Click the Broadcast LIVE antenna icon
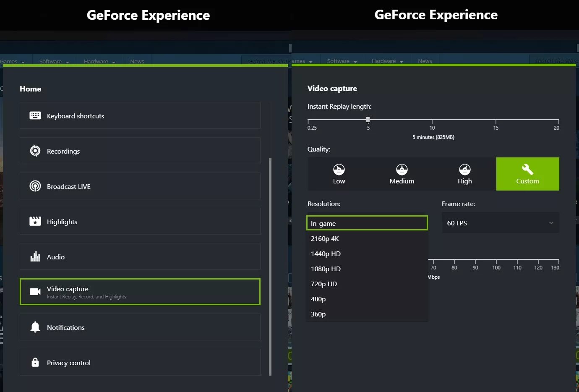The image size is (579, 392). coord(35,186)
